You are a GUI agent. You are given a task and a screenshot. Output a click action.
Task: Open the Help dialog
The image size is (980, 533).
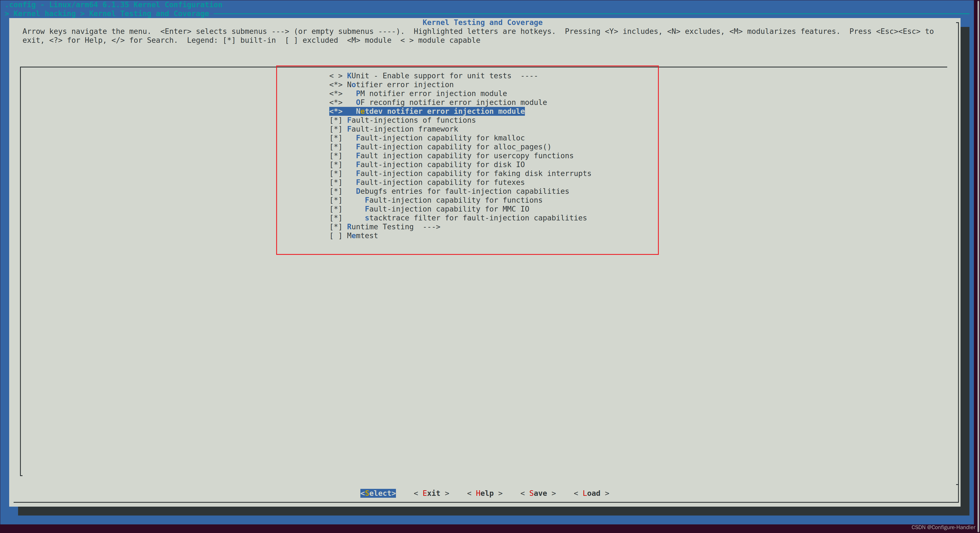485,493
